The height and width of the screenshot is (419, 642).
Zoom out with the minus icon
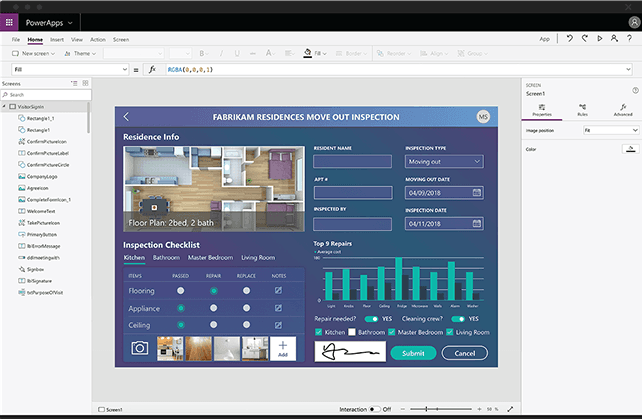pyautogui.click(x=403, y=409)
